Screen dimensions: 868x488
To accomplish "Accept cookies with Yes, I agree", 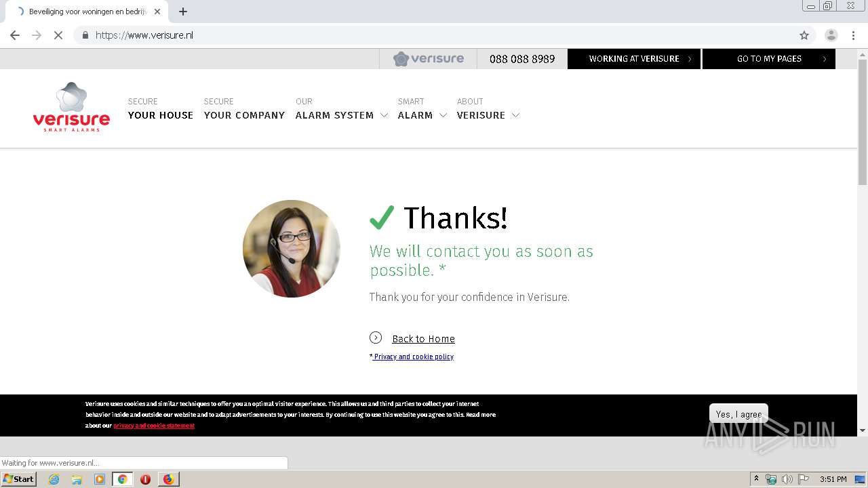I will click(738, 414).
